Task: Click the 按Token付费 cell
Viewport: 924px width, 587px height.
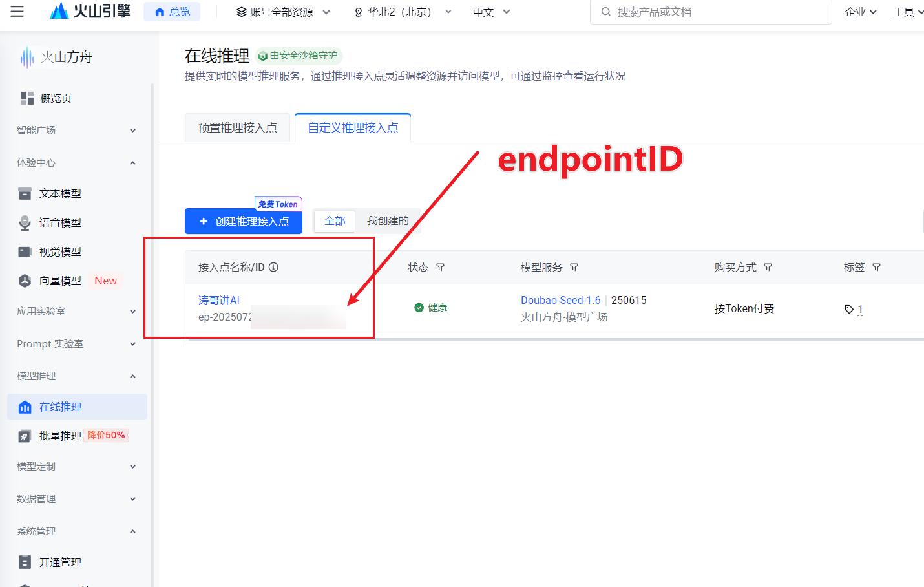Action: [744, 309]
